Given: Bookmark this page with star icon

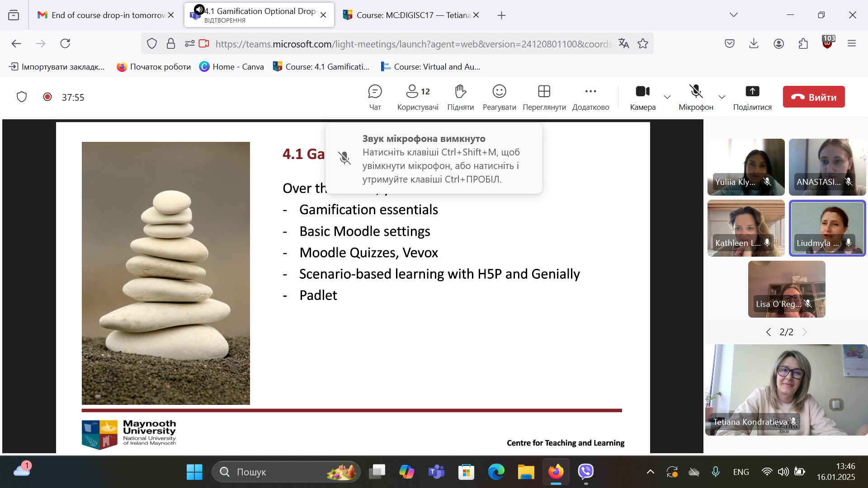Looking at the screenshot, I should [x=643, y=44].
